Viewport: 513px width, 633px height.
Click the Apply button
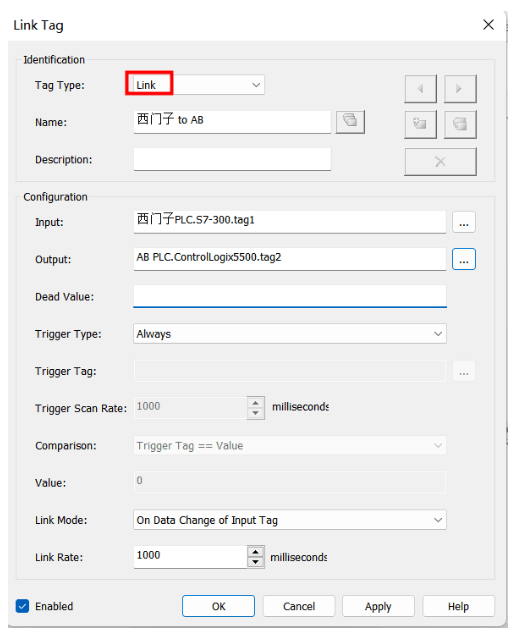(x=378, y=606)
